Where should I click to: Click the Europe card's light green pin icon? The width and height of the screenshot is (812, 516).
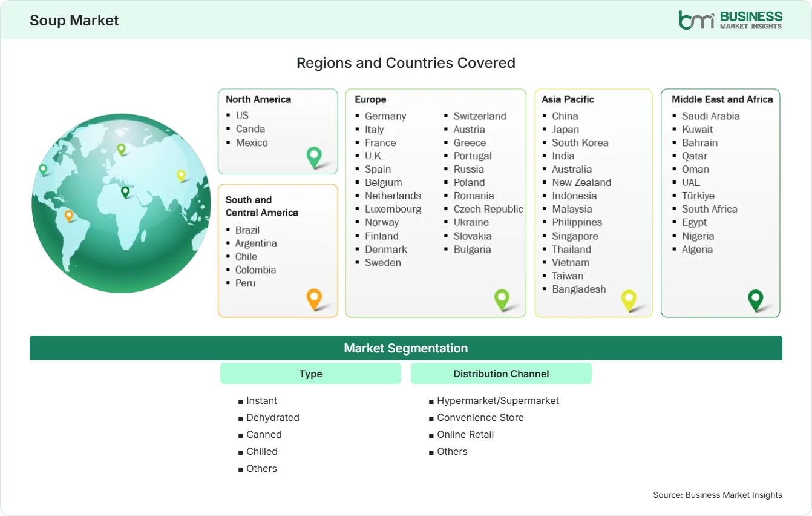tap(502, 299)
